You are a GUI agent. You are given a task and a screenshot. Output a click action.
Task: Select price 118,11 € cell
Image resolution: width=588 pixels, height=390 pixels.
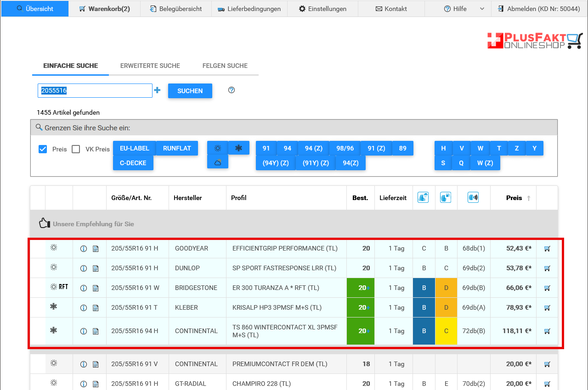point(513,331)
